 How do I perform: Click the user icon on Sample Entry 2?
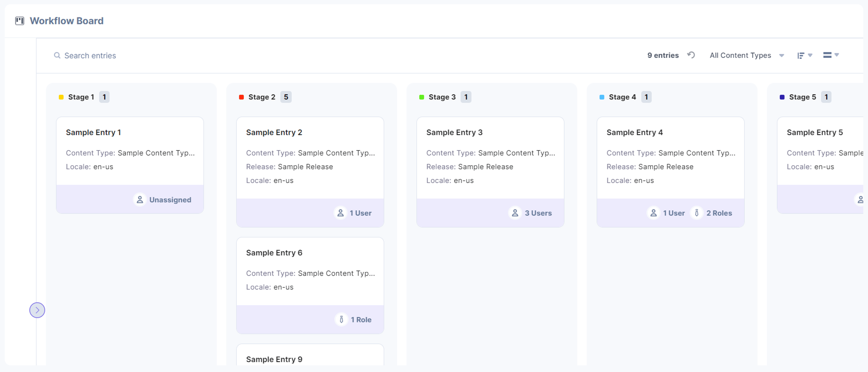coord(340,213)
